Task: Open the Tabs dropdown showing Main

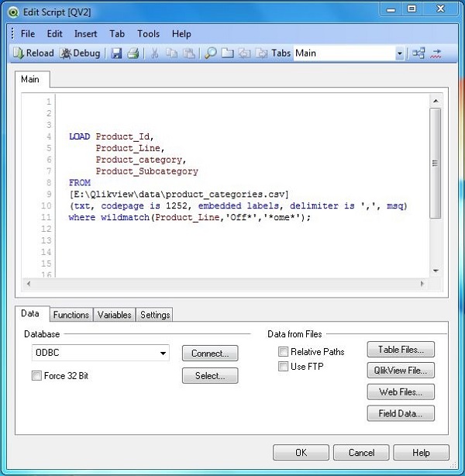Action: tap(400, 53)
